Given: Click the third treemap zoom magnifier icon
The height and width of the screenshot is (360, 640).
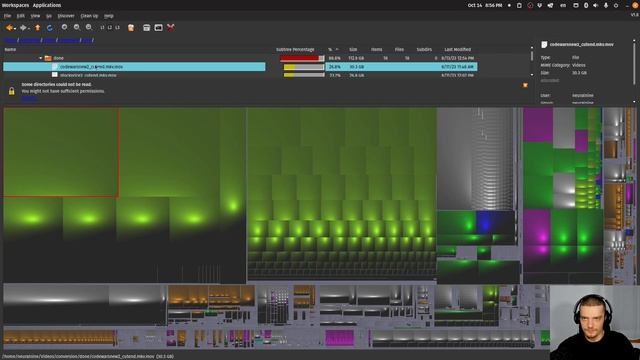Looking at the screenshot, I should pyautogui.click(x=89, y=27).
